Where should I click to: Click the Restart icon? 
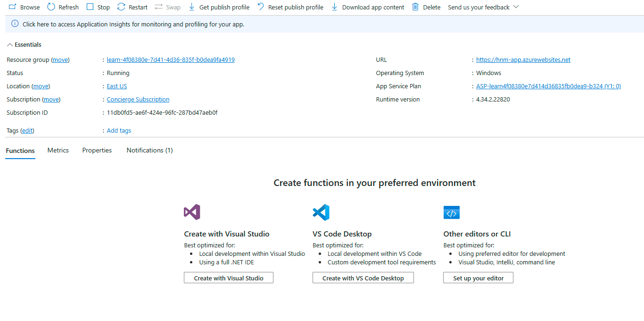(121, 7)
